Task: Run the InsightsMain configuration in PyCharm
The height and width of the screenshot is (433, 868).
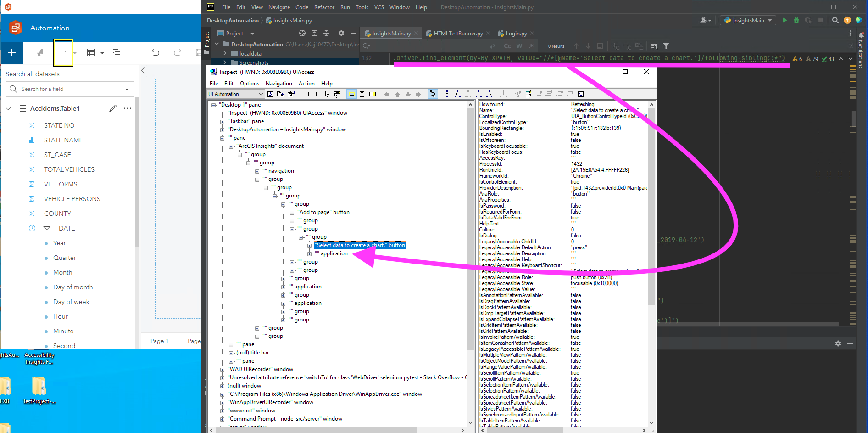Action: point(785,20)
